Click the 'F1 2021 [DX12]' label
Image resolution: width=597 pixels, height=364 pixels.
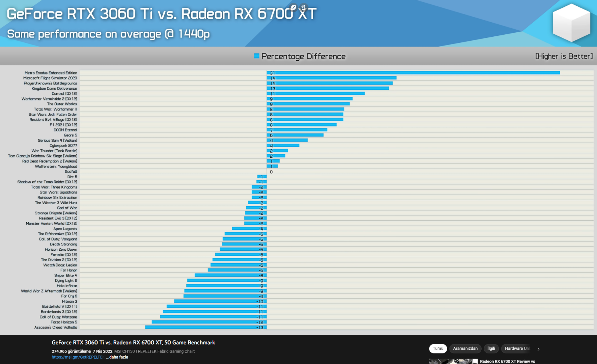(x=63, y=125)
